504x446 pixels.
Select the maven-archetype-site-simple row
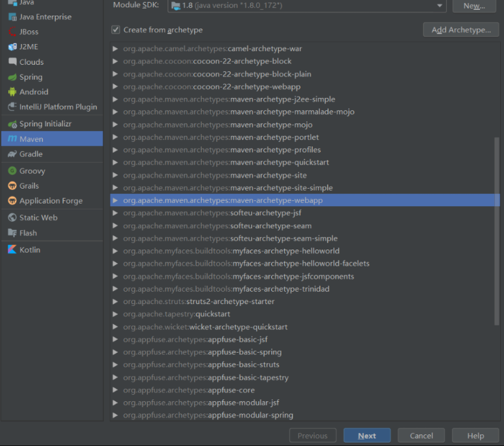coord(305,187)
